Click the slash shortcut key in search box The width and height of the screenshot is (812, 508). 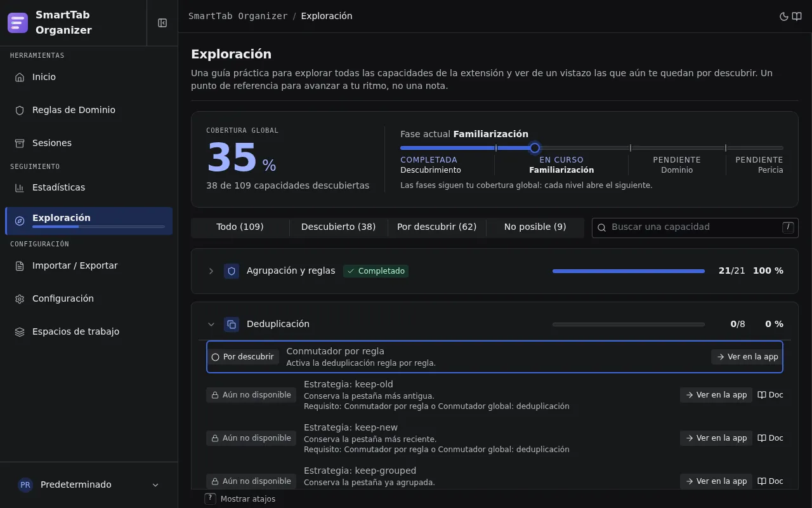click(788, 227)
